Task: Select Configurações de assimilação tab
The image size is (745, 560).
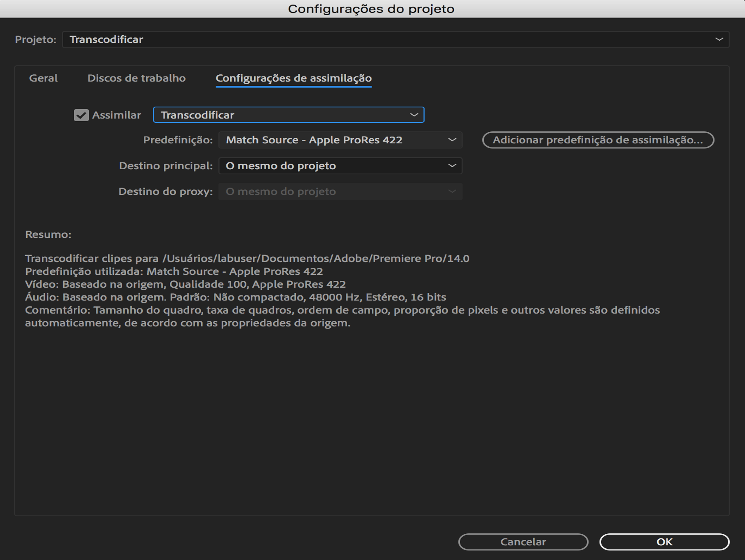Action: [293, 78]
